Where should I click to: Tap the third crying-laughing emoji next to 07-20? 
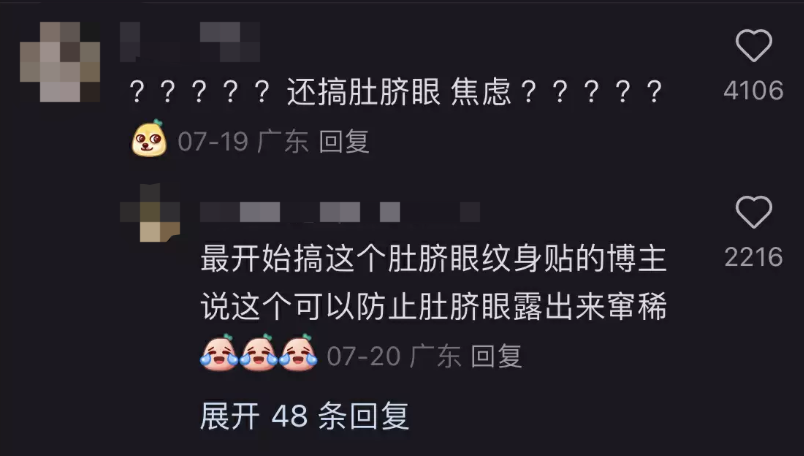pos(298,352)
